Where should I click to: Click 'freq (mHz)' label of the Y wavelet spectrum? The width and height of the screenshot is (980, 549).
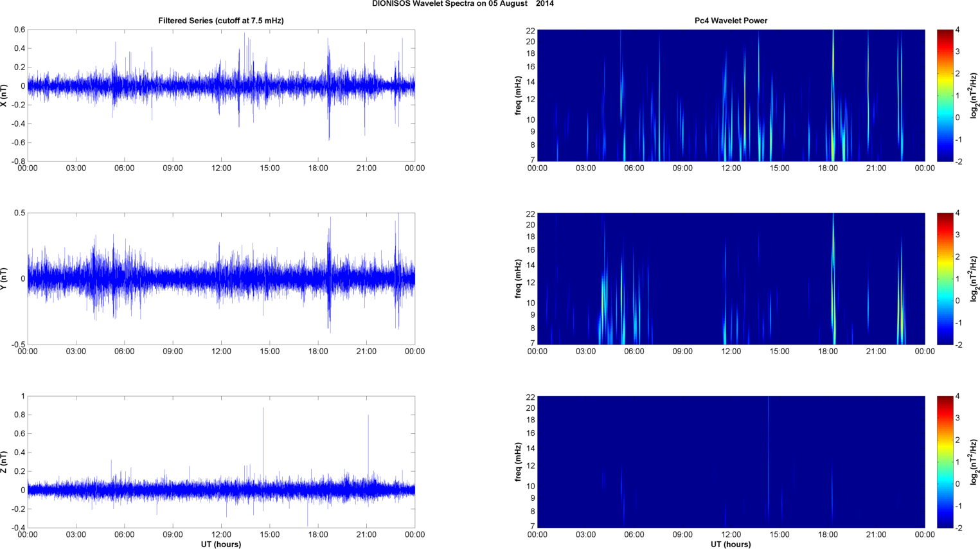518,278
